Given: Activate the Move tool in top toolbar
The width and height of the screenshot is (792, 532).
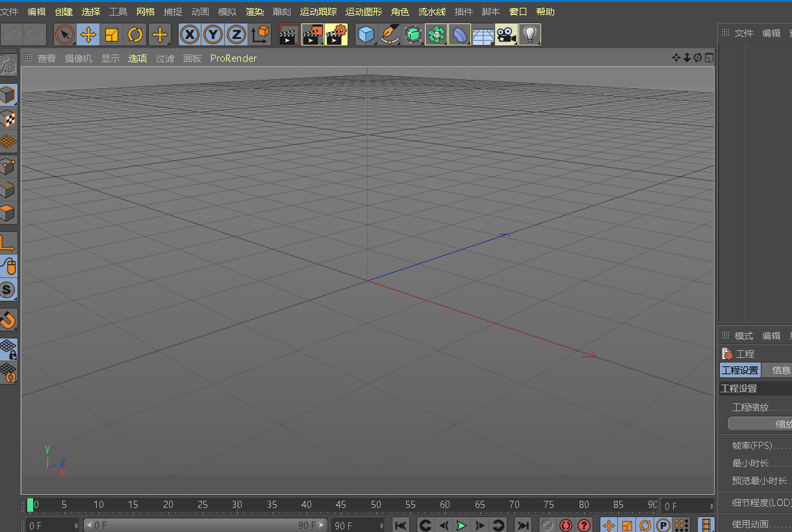Looking at the screenshot, I should click(x=88, y=34).
